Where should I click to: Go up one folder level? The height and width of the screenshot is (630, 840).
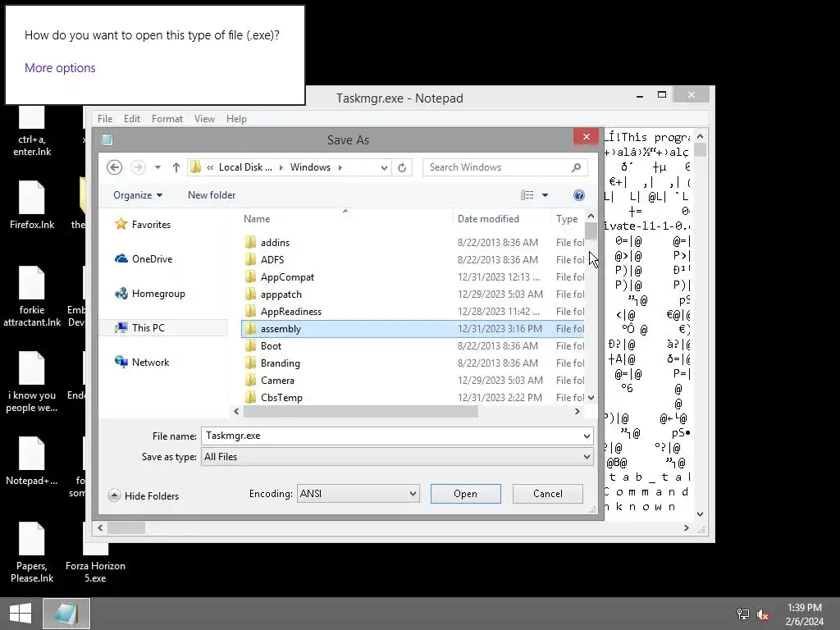point(176,167)
